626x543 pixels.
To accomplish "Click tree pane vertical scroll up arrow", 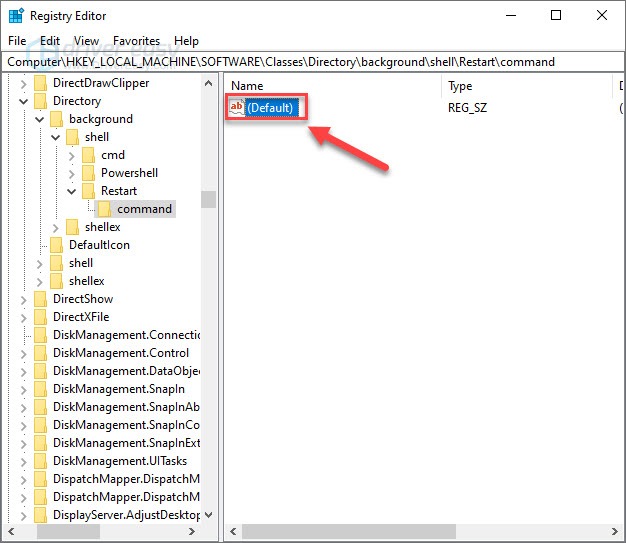I will pos(208,83).
